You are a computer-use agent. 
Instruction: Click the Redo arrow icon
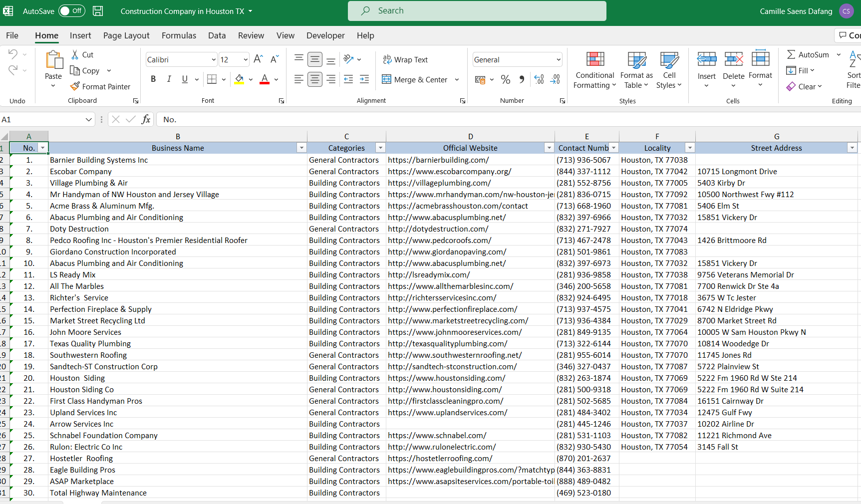[13, 70]
